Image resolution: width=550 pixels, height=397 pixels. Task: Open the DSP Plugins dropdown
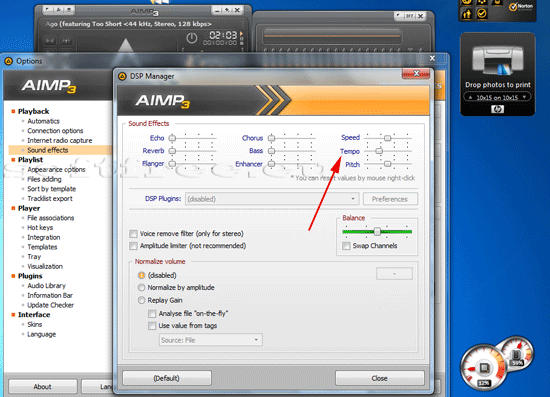(x=272, y=199)
